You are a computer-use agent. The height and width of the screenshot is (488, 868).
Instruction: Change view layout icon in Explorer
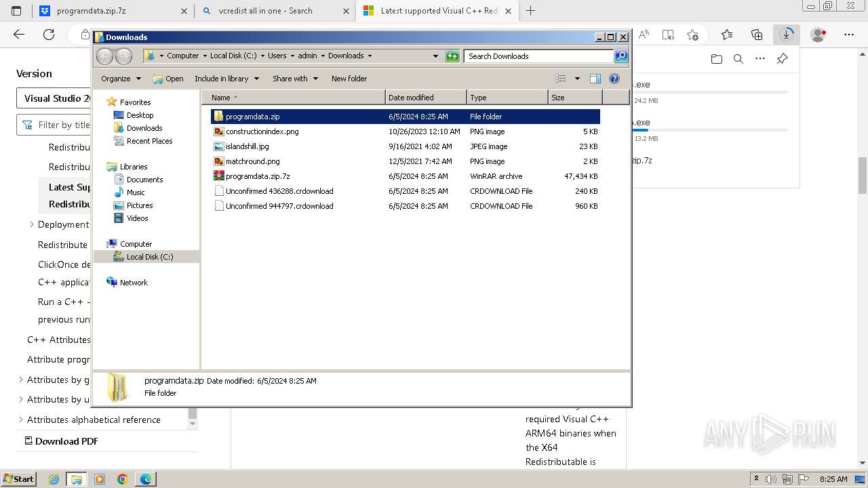[x=561, y=79]
